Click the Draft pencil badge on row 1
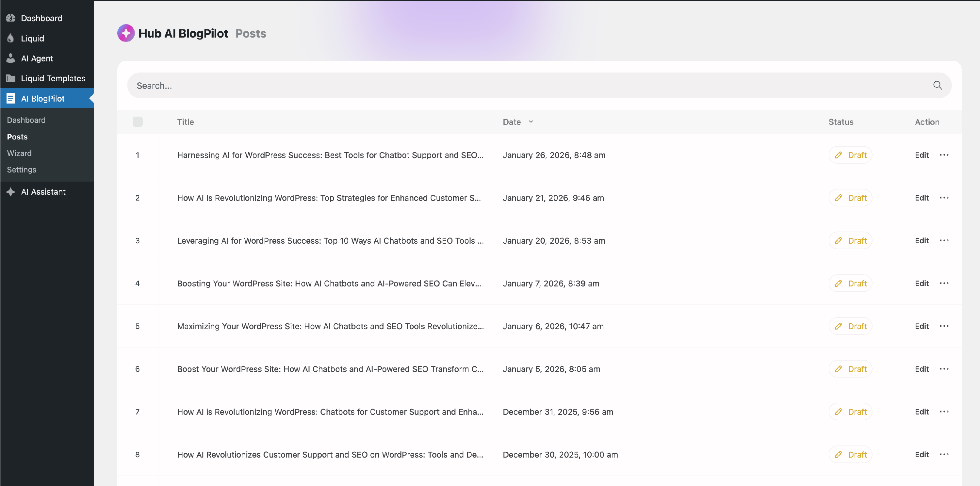Screen dimensions: 980x486 tap(850, 155)
